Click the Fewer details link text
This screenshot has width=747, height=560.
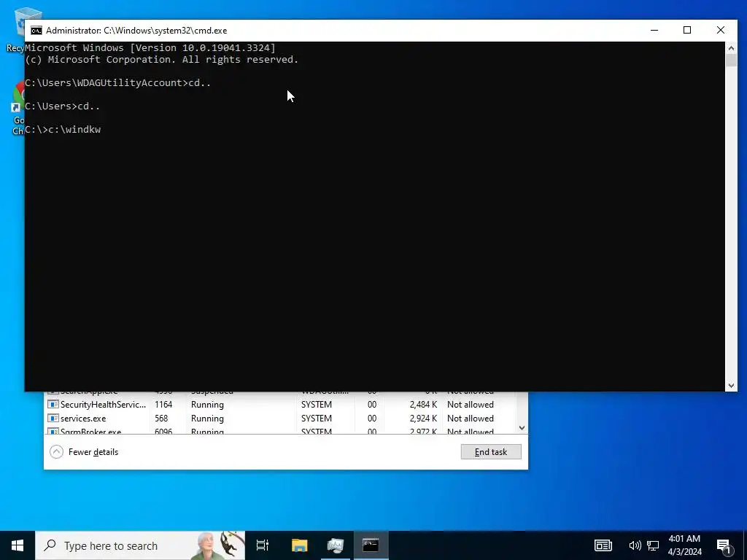point(93,452)
